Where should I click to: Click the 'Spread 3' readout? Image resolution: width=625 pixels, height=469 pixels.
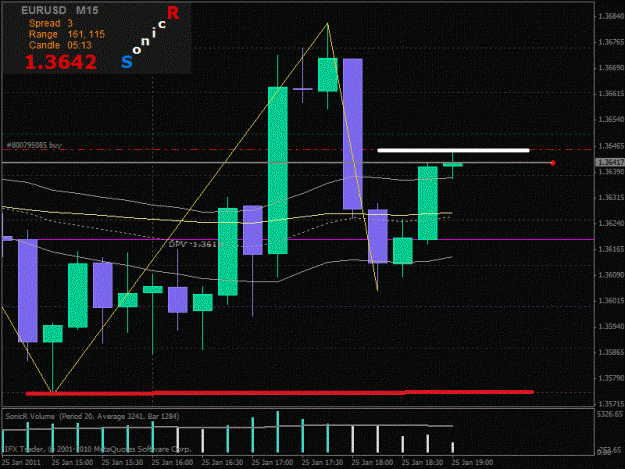pos(51,23)
